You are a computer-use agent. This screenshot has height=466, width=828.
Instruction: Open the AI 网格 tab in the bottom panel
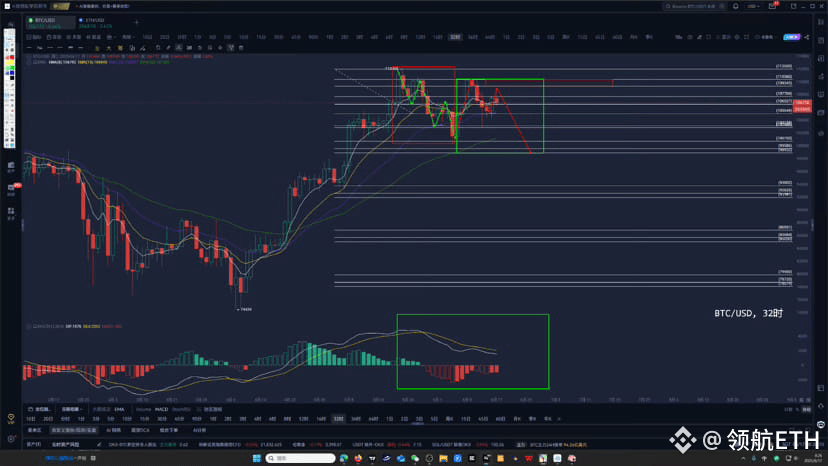pos(113,431)
